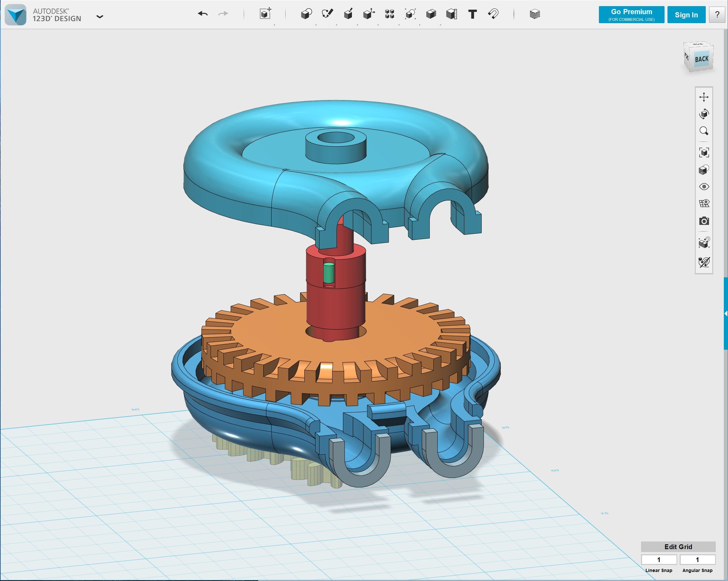Click the Angular Snap value field
This screenshot has height=581, width=728.
pos(697,560)
